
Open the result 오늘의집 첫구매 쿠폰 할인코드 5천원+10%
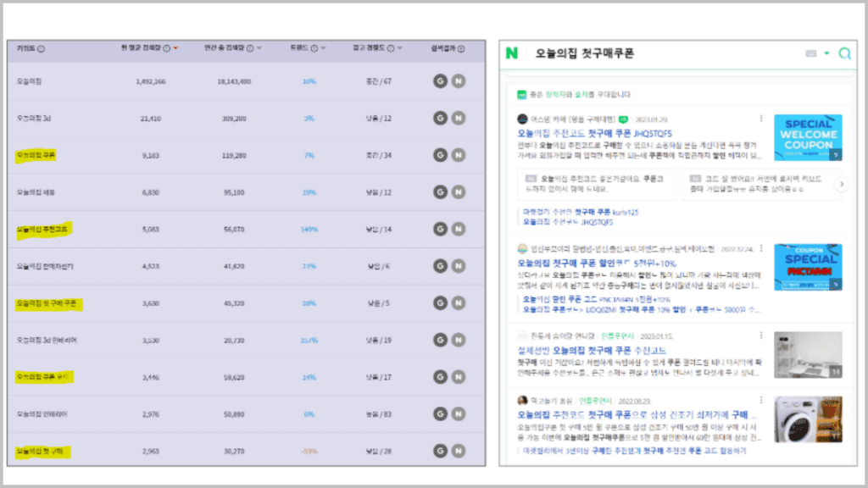(x=597, y=263)
